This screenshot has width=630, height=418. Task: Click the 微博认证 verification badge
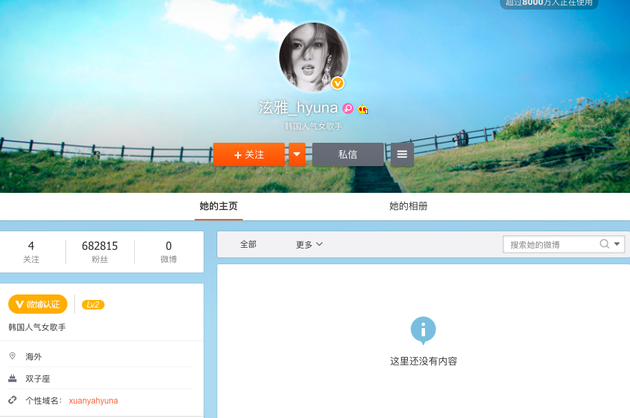pyautogui.click(x=38, y=304)
